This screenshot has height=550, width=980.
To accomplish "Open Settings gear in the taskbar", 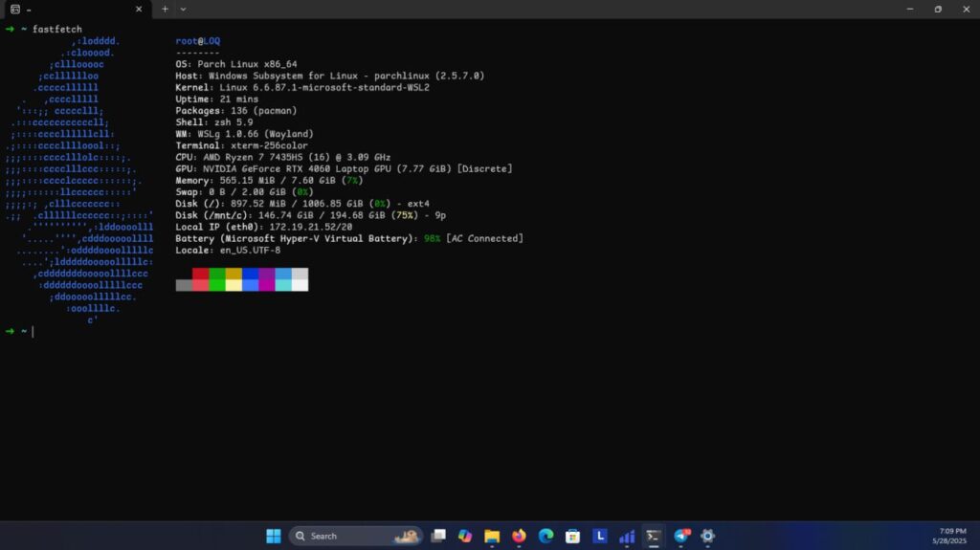I will coord(708,536).
